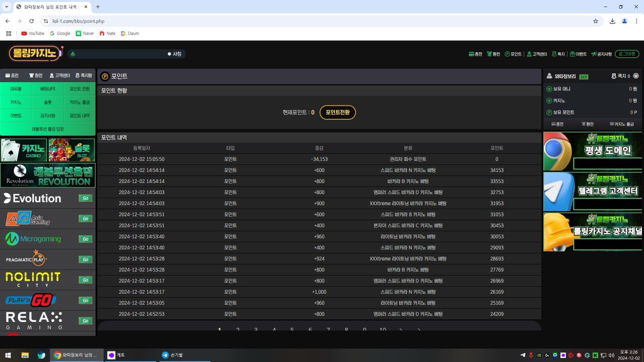The height and width of the screenshot is (362, 644).
Task: Open 충전 from the top navigation
Action: tap(475, 54)
